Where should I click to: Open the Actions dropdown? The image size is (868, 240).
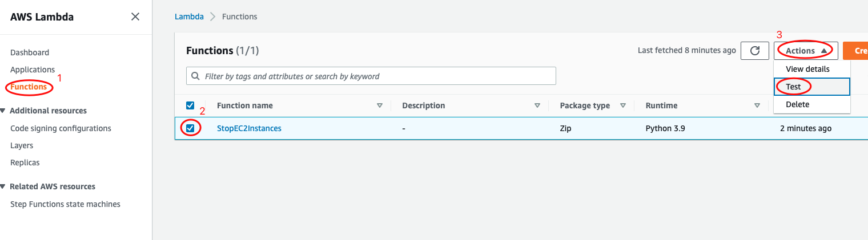coord(806,51)
